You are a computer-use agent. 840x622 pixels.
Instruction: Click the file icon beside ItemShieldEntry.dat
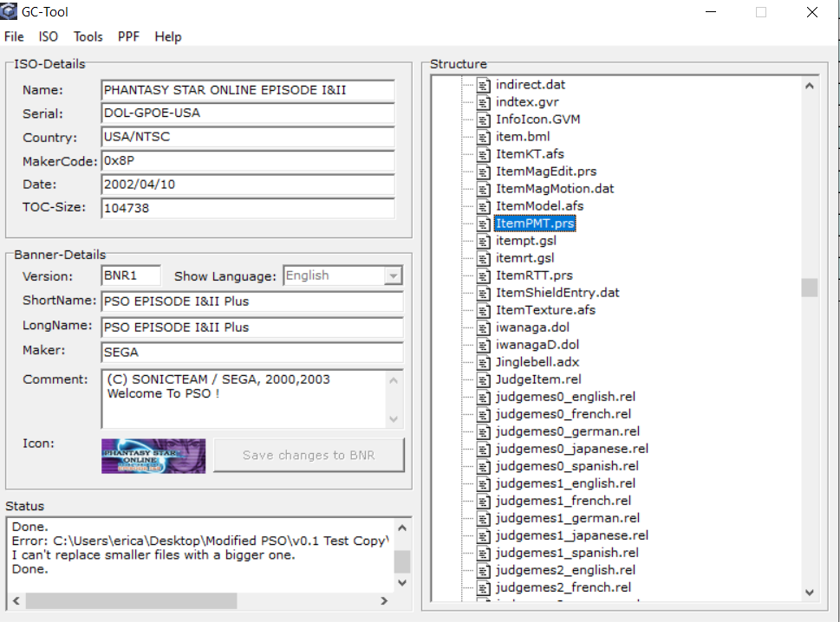pos(483,294)
